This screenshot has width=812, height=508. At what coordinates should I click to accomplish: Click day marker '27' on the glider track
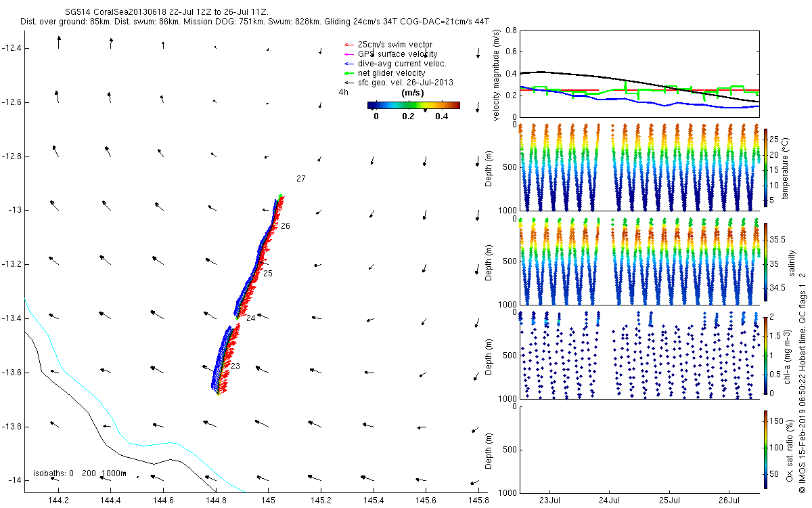[301, 179]
